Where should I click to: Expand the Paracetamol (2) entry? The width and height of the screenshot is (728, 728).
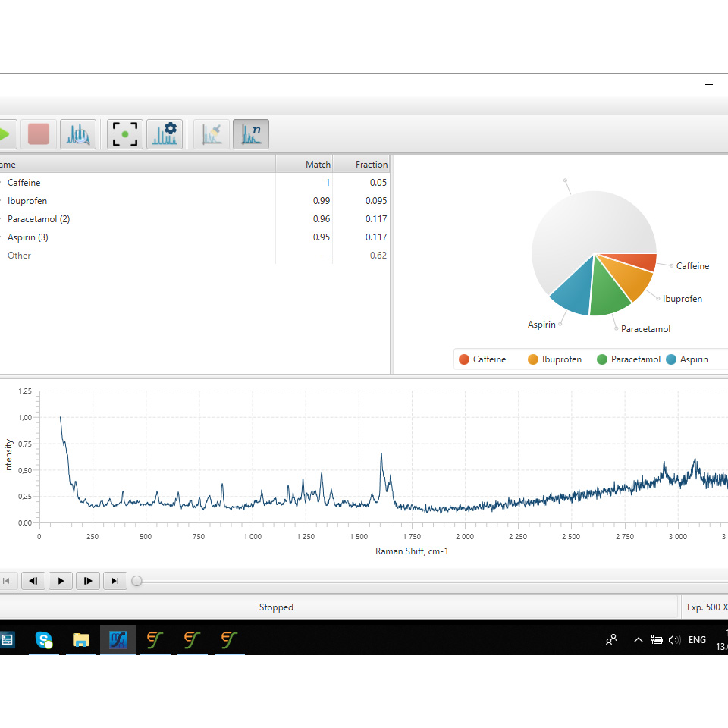[2, 219]
